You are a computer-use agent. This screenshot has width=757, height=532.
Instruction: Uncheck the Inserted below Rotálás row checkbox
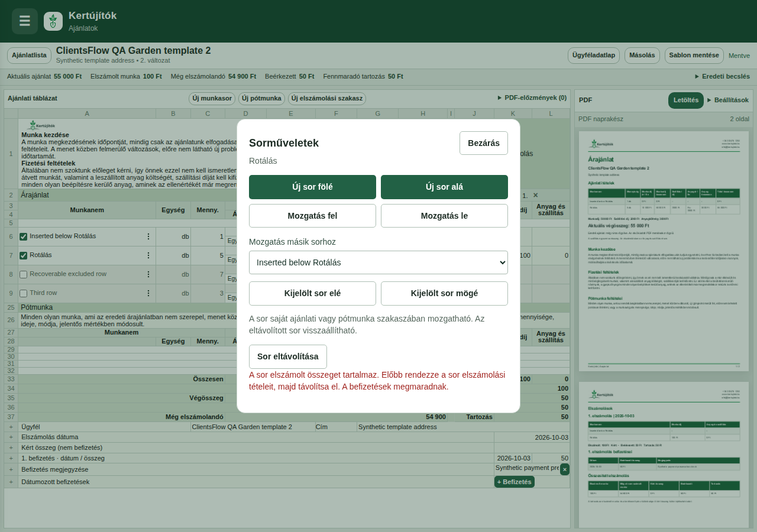coord(24,236)
